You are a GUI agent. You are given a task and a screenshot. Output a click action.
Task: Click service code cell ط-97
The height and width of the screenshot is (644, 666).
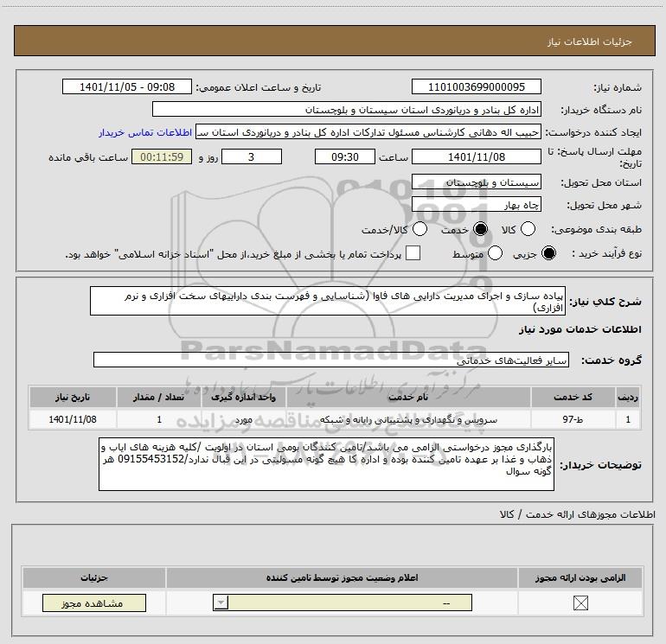coord(573,420)
